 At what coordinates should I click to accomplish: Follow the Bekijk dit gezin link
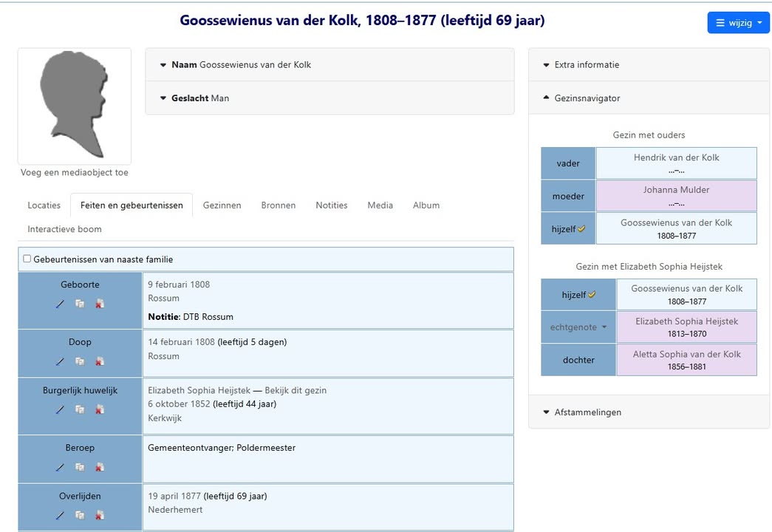[x=295, y=389]
